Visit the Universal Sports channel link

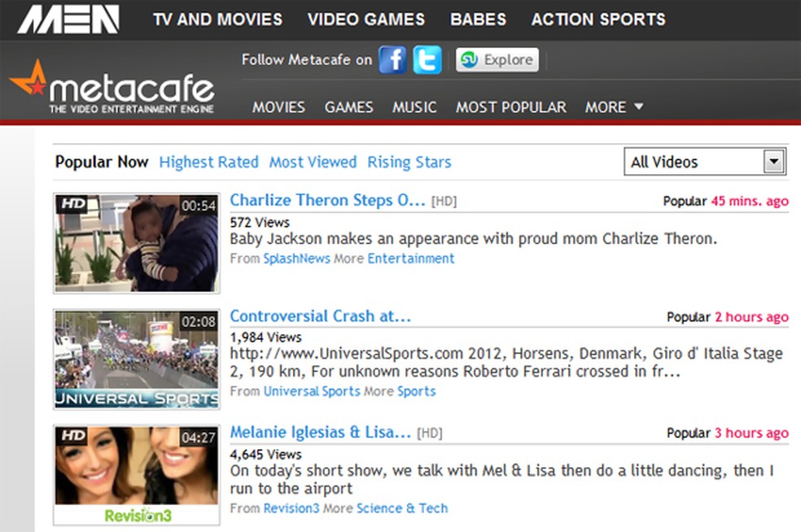312,391
